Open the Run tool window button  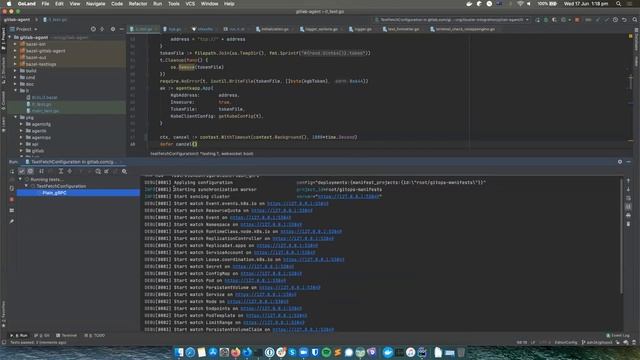(19, 335)
